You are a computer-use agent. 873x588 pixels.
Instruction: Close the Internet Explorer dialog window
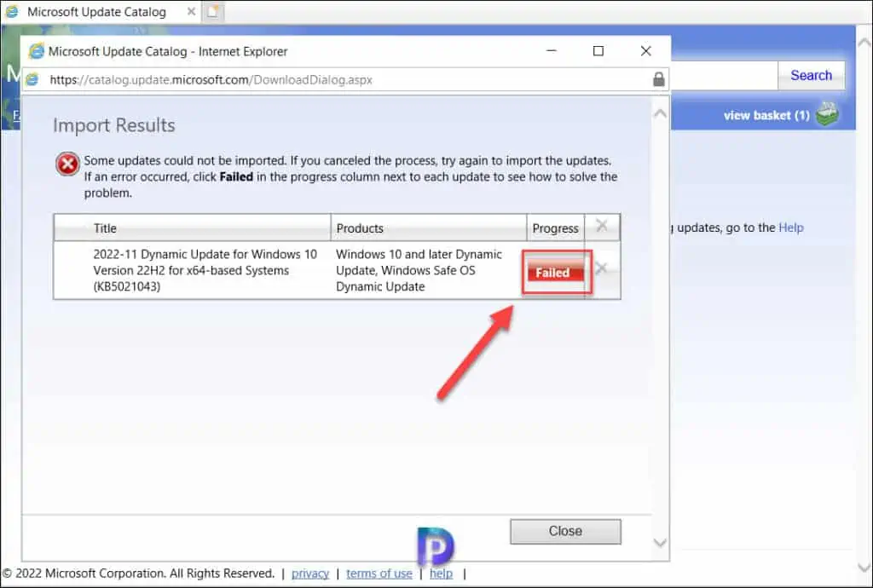[646, 50]
